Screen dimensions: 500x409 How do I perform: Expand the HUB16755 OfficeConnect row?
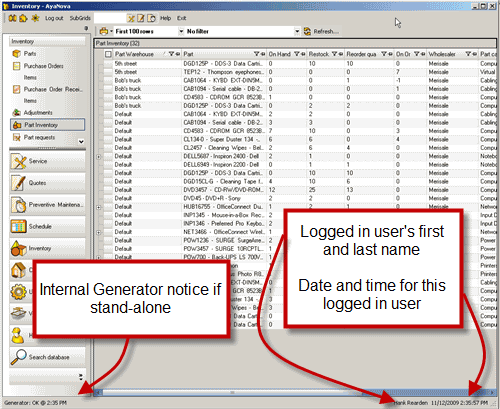coord(99,207)
